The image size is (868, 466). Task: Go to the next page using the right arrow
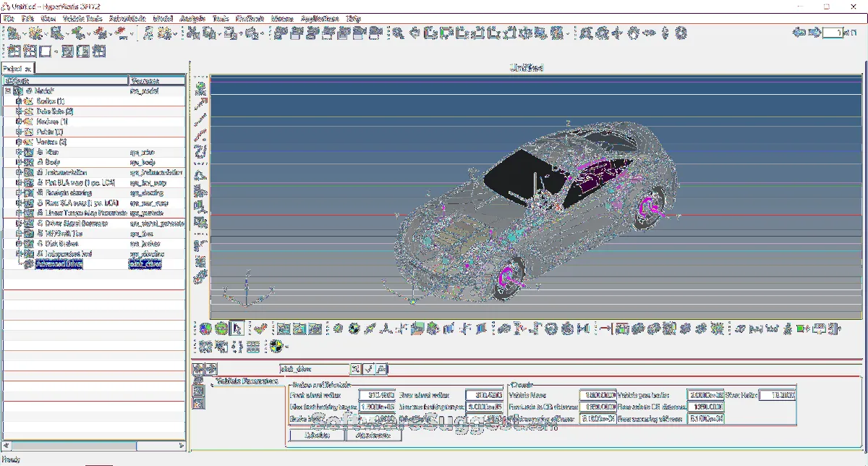[814, 33]
